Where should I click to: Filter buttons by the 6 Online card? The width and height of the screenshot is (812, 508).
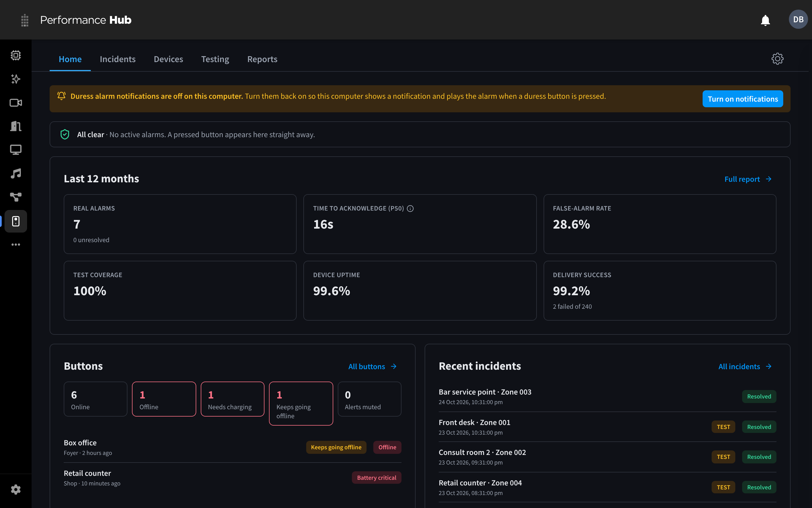tap(96, 399)
